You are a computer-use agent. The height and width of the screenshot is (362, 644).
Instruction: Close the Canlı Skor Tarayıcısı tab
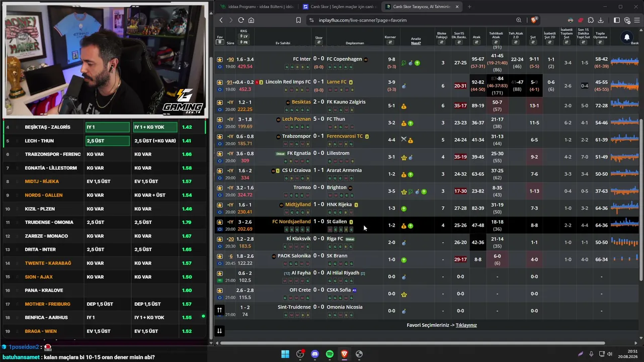point(457,7)
